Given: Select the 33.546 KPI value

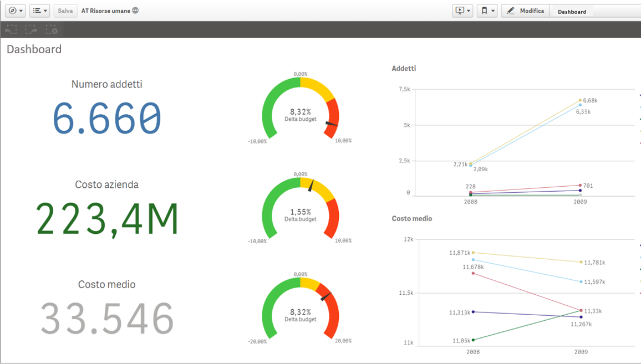Looking at the screenshot, I should tap(107, 319).
